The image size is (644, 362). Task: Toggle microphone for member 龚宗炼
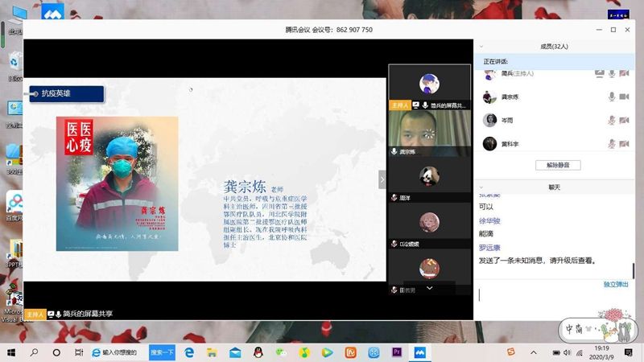612,97
